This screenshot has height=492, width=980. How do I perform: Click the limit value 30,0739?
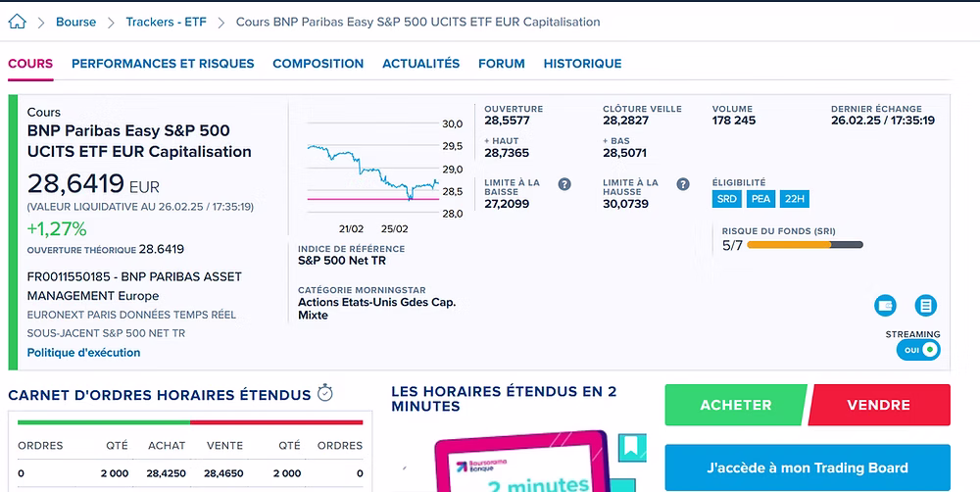pyautogui.click(x=625, y=204)
